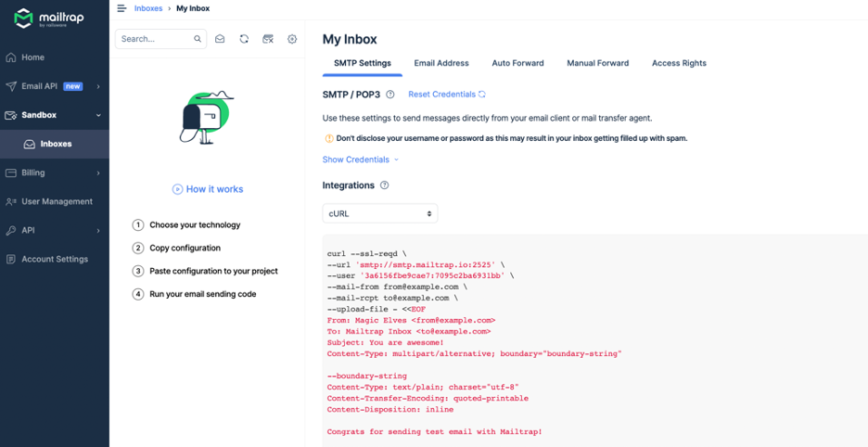Screen dimensions: 868x447
Task: Click the SMTP / POP3 help icon
Action: [x=390, y=95]
